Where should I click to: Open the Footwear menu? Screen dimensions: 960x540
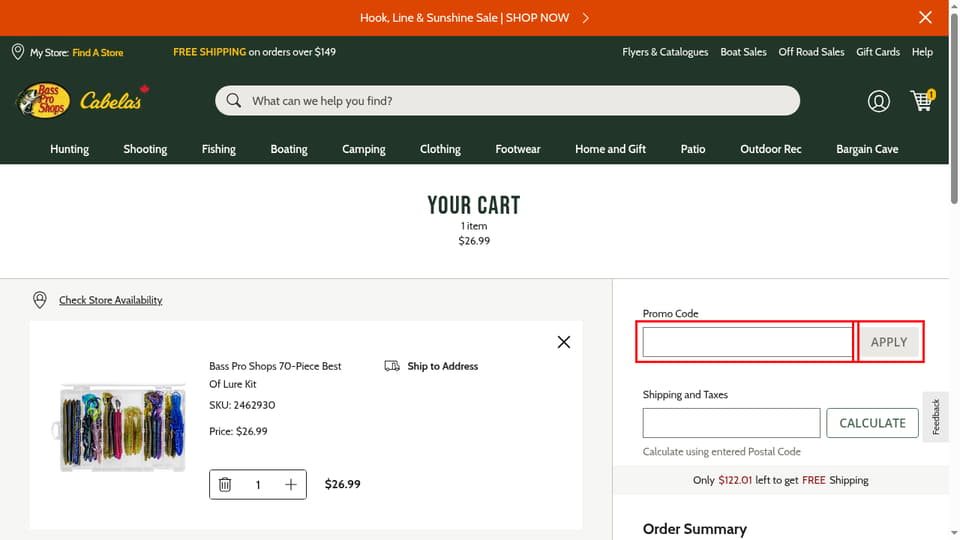coord(518,149)
